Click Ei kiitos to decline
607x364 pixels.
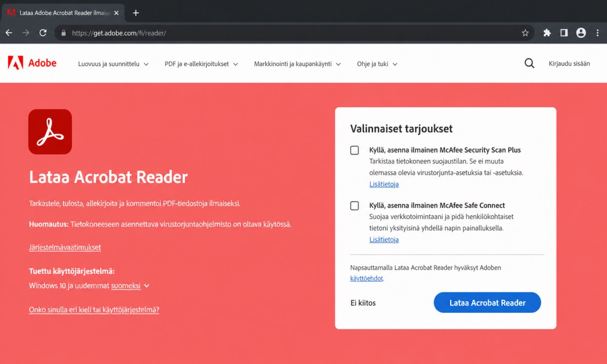pos(363,303)
